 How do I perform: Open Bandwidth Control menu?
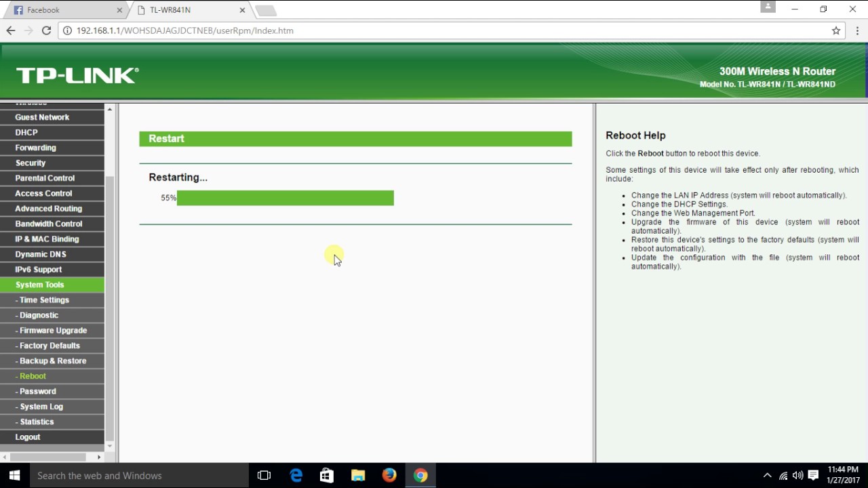[x=52, y=224]
